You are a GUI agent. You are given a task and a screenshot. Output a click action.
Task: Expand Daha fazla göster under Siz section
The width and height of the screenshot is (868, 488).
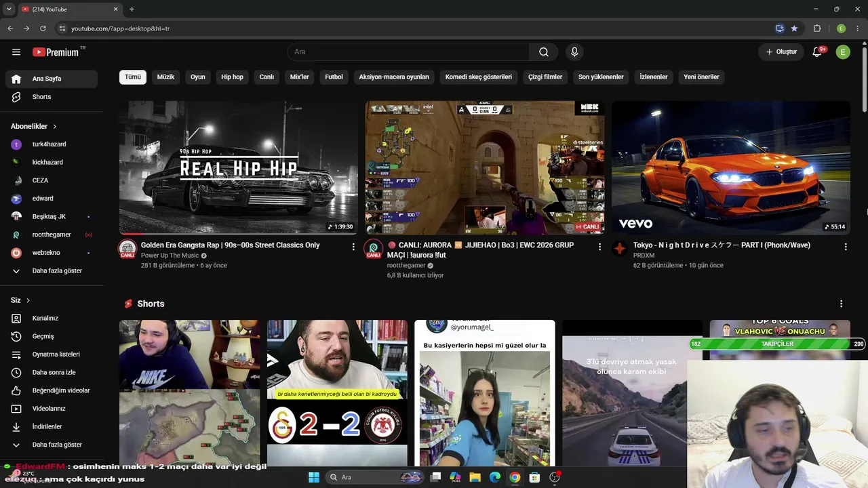[x=52, y=445]
